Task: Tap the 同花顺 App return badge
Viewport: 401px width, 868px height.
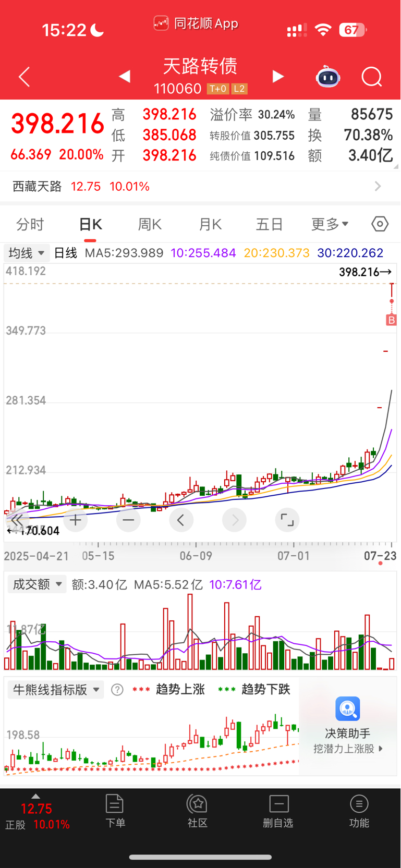Action: coord(196,23)
